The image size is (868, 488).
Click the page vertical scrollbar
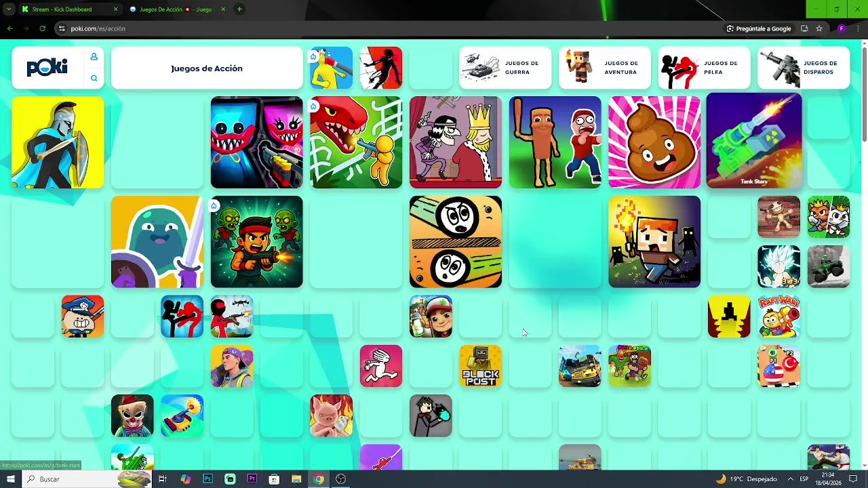coord(864,95)
